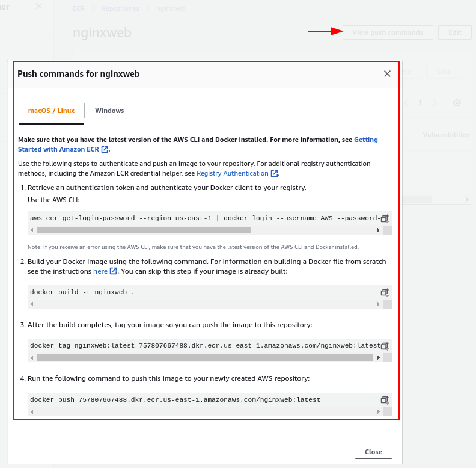The image size is (476, 468).
Task: Click the docker push 757807667488 command text
Action: [x=175, y=399]
